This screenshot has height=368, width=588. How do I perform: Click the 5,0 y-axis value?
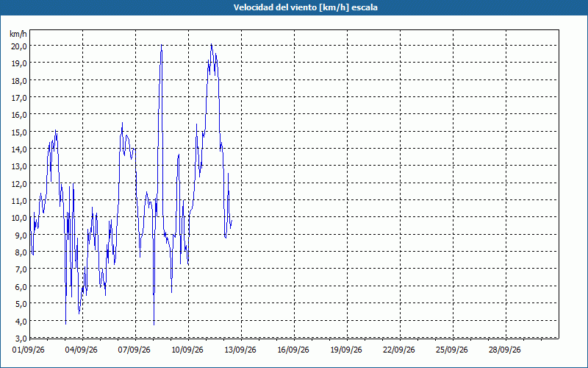[x=21, y=304]
